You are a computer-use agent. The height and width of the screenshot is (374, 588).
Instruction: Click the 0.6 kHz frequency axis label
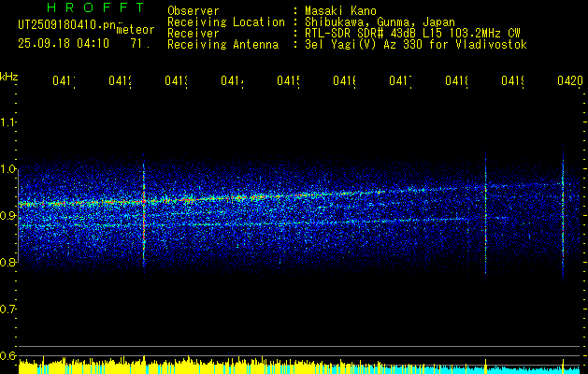(x=7, y=355)
